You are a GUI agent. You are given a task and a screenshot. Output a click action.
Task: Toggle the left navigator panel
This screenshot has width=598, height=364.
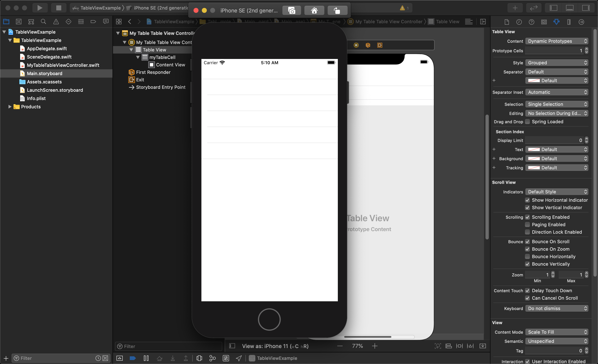click(554, 8)
